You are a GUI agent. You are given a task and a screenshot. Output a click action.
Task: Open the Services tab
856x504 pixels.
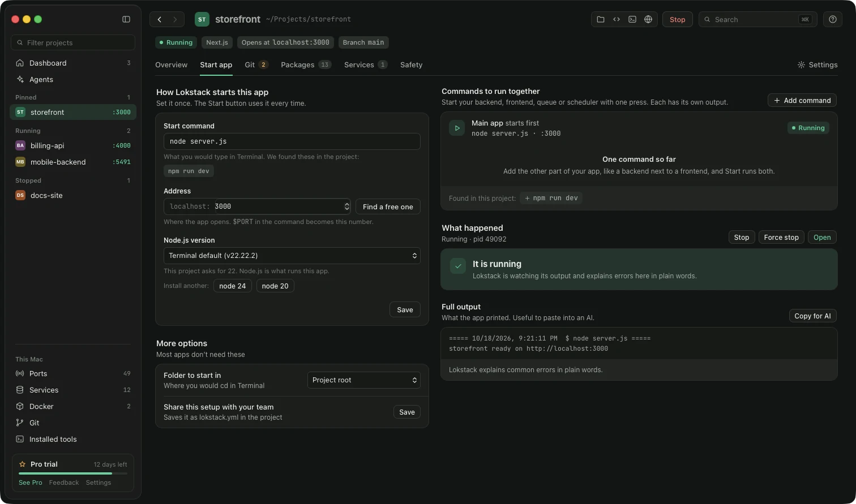coord(366,64)
